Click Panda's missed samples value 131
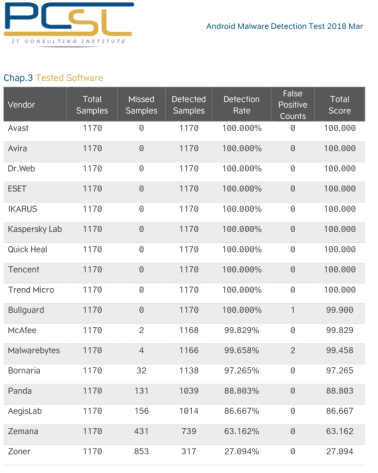 click(141, 391)
